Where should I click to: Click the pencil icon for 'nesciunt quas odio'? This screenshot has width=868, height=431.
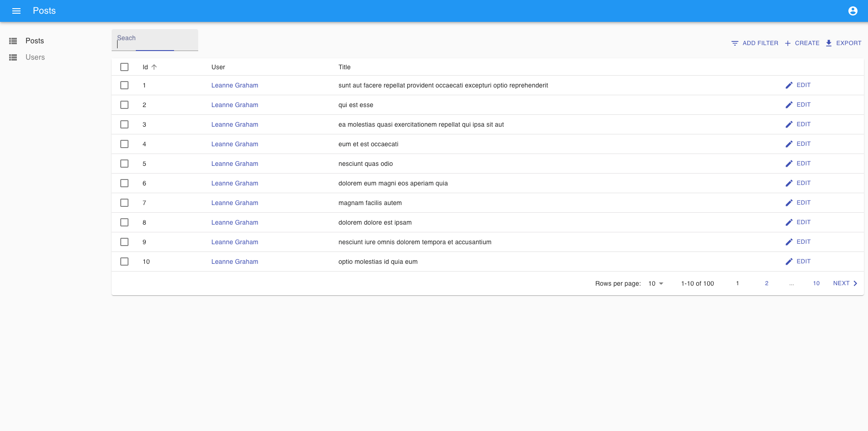pos(789,164)
